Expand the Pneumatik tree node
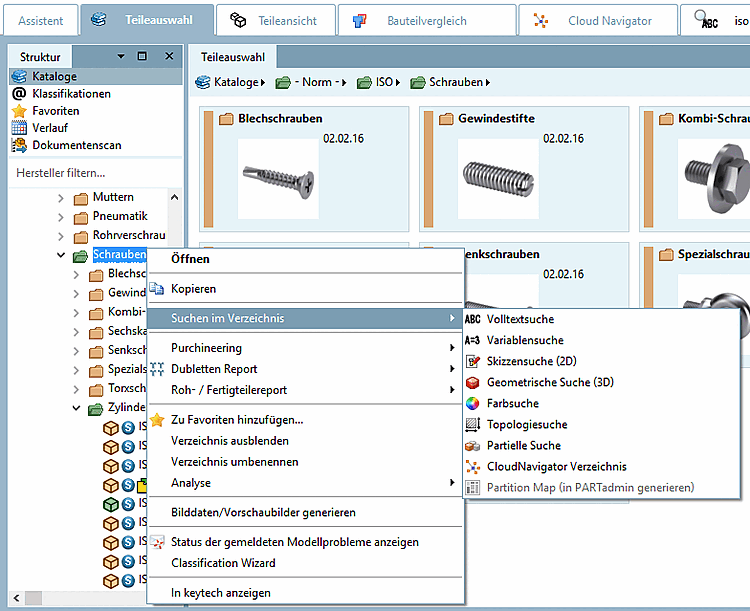The width and height of the screenshot is (750, 611). (62, 217)
